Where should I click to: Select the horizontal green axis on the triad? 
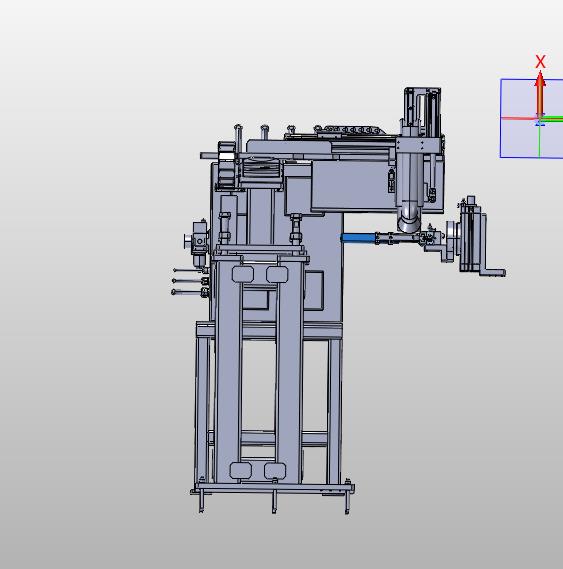552,118
